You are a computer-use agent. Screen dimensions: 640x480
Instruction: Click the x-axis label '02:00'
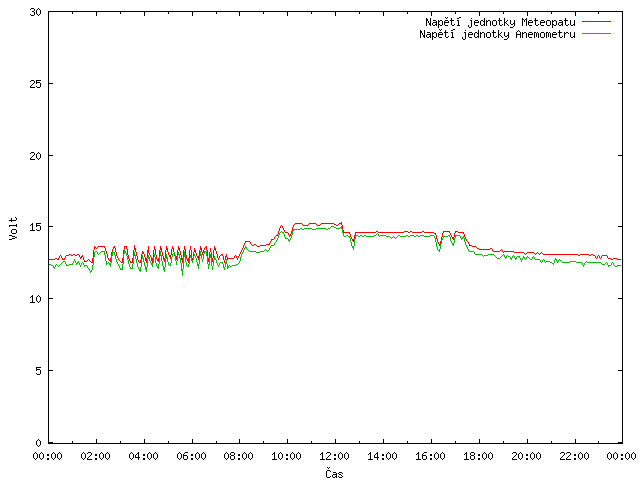click(96, 456)
